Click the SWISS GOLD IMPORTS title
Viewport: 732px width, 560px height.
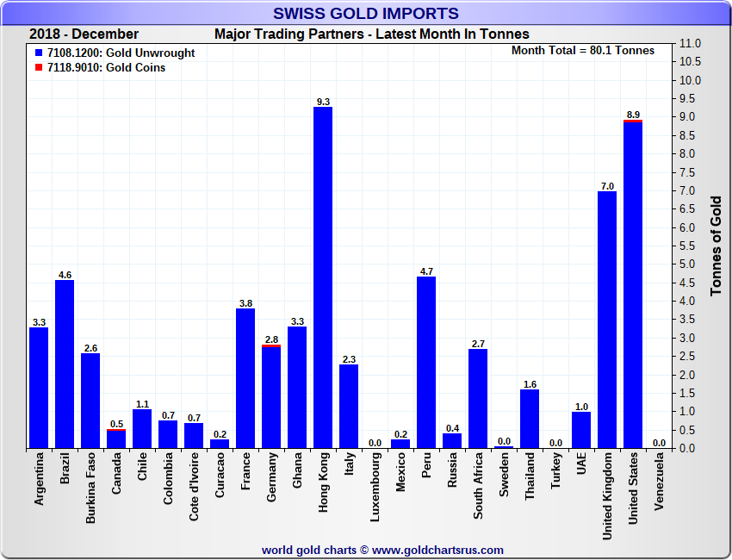click(x=366, y=13)
